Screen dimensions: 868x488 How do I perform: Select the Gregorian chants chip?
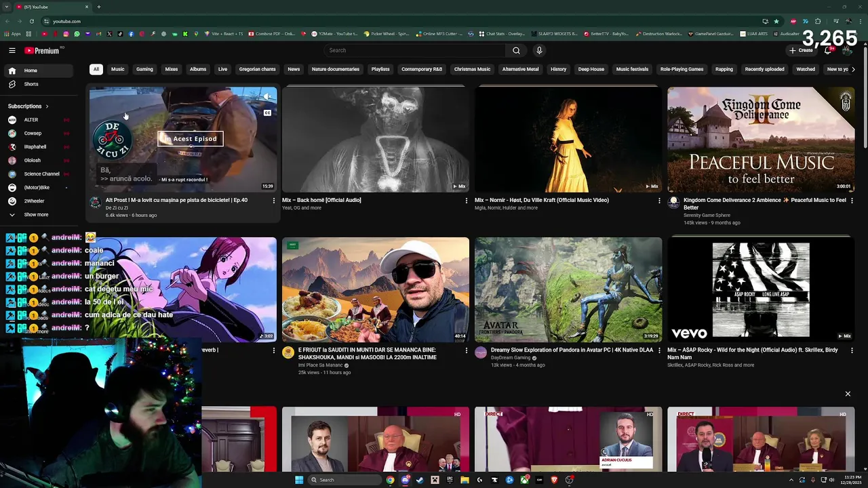(x=257, y=69)
